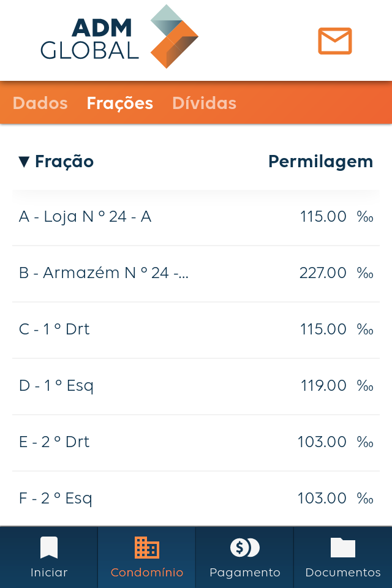Image resolution: width=392 pixels, height=588 pixels.
Task: Open the C - 1 º Drt row
Action: [x=196, y=329]
